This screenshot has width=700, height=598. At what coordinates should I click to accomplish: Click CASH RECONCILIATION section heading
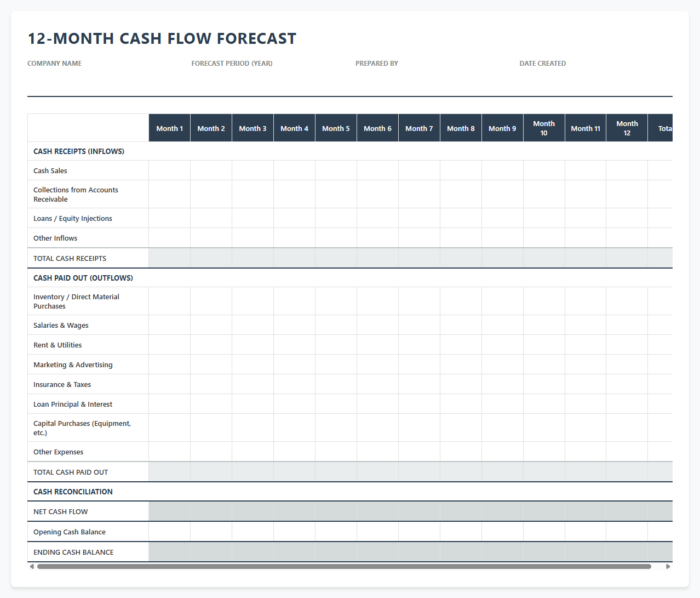(73, 492)
